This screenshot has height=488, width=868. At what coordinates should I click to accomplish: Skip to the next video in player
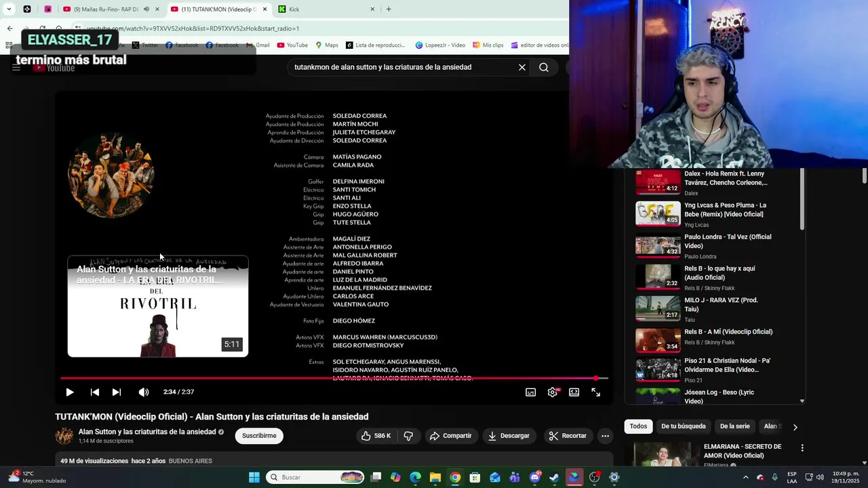(x=117, y=392)
